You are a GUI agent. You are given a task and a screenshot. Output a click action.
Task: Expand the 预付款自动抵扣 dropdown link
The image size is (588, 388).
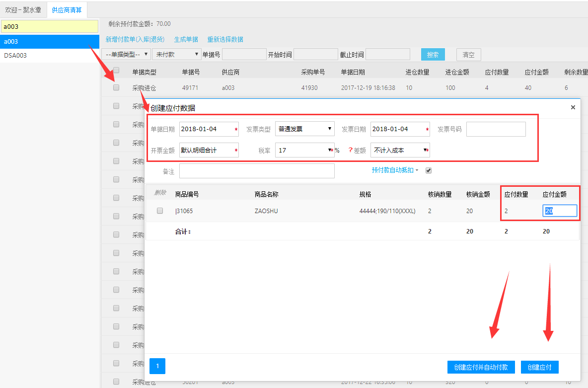[x=395, y=170]
